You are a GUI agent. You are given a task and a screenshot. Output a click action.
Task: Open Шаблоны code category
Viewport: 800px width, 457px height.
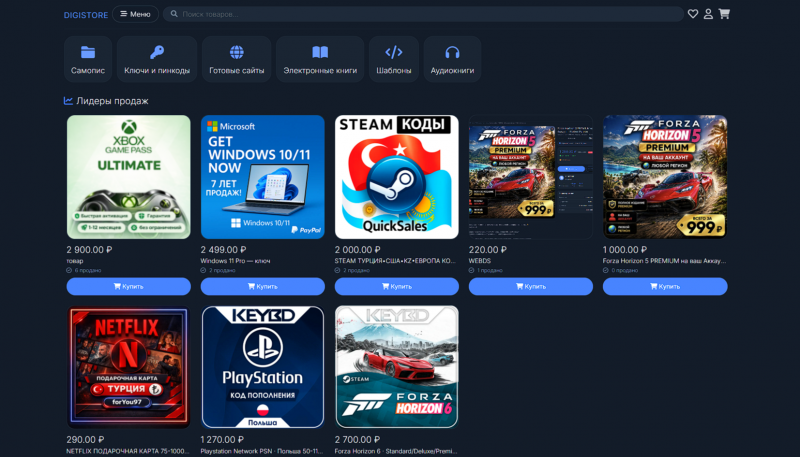(x=394, y=59)
